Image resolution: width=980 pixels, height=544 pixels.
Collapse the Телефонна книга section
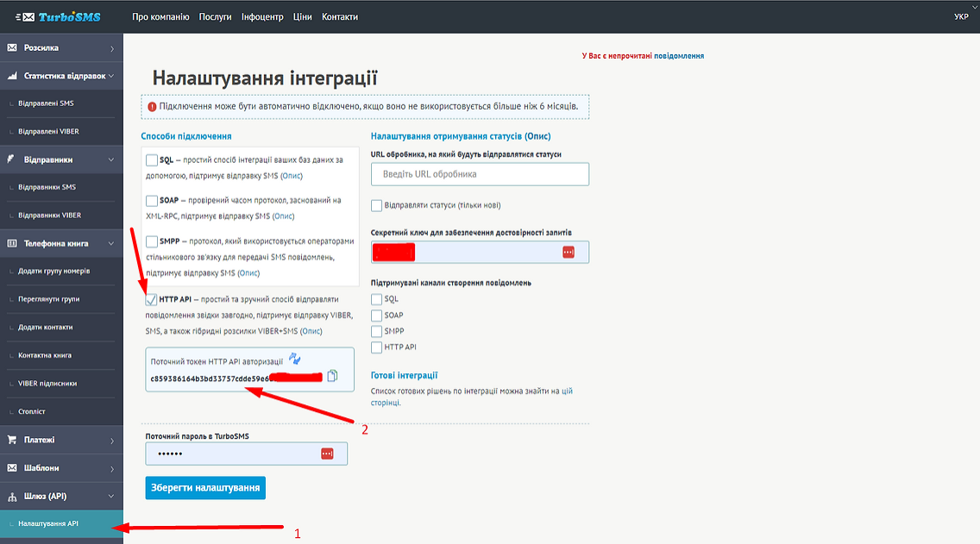[x=111, y=244]
